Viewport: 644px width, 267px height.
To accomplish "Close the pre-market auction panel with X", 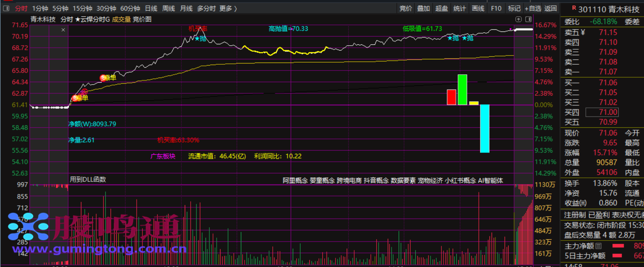I will (x=63, y=30).
